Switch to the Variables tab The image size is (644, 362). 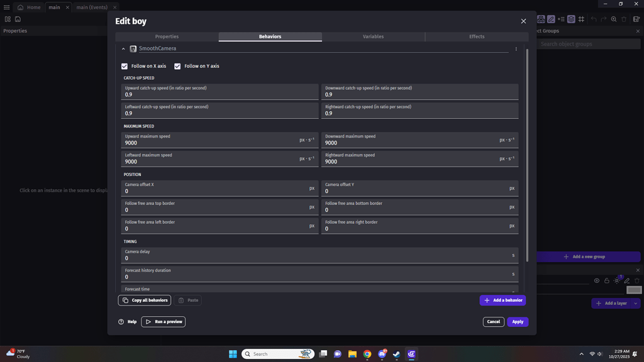tap(374, 36)
